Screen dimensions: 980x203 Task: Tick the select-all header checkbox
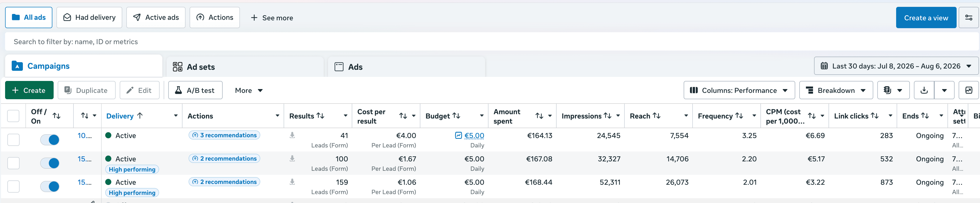pyautogui.click(x=13, y=116)
